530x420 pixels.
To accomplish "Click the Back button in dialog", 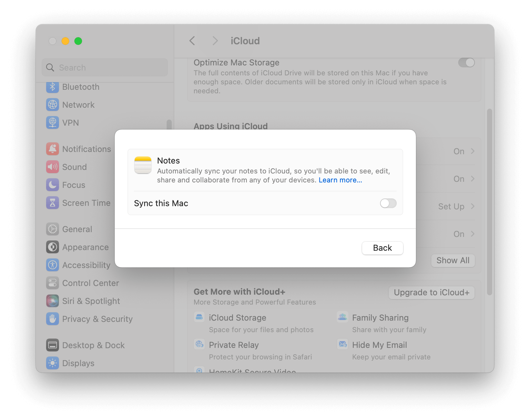I will 382,248.
